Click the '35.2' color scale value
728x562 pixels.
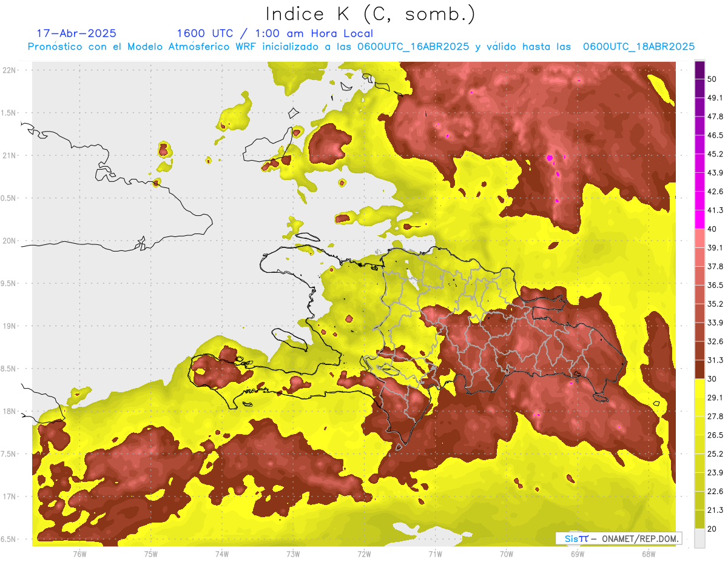715,304
